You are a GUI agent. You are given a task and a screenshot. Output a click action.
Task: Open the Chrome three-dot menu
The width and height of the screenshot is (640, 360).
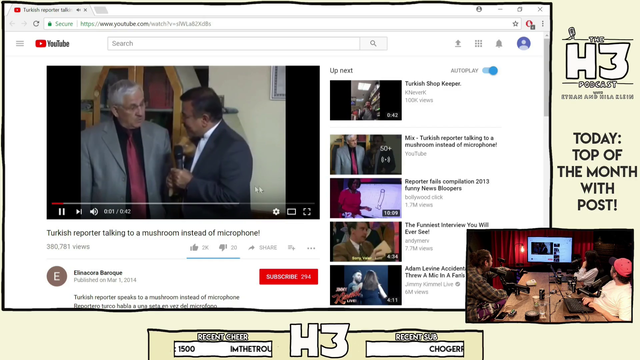tap(542, 24)
